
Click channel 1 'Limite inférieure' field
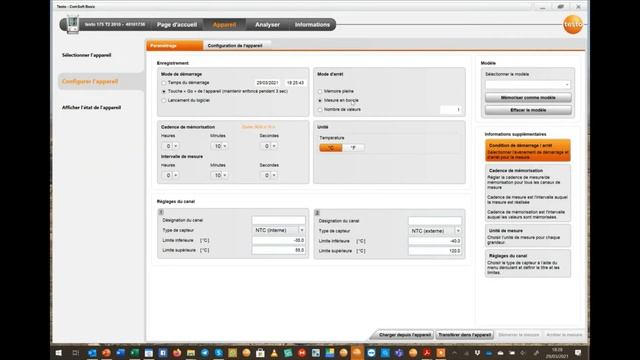[278, 240]
